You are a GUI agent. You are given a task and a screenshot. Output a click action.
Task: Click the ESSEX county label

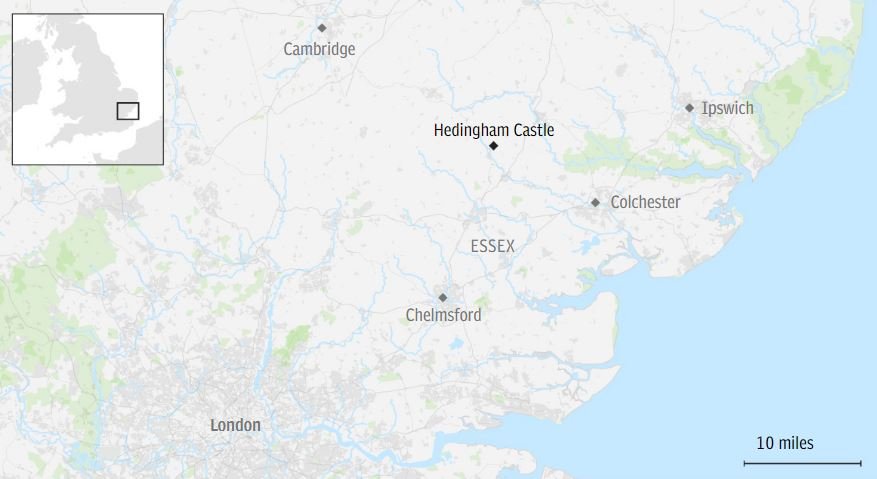pos(493,246)
